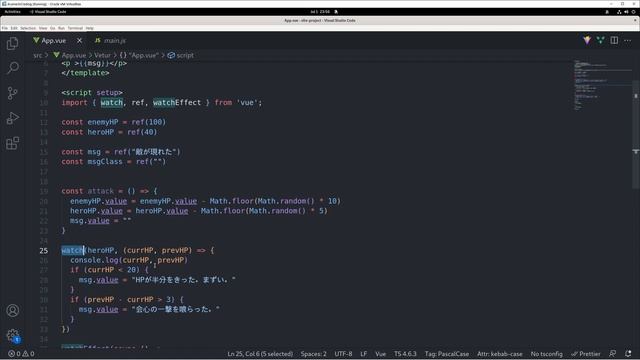Image resolution: width=640 pixels, height=360 pixels.
Task: Open the File menu
Action: pyautogui.click(x=4, y=28)
